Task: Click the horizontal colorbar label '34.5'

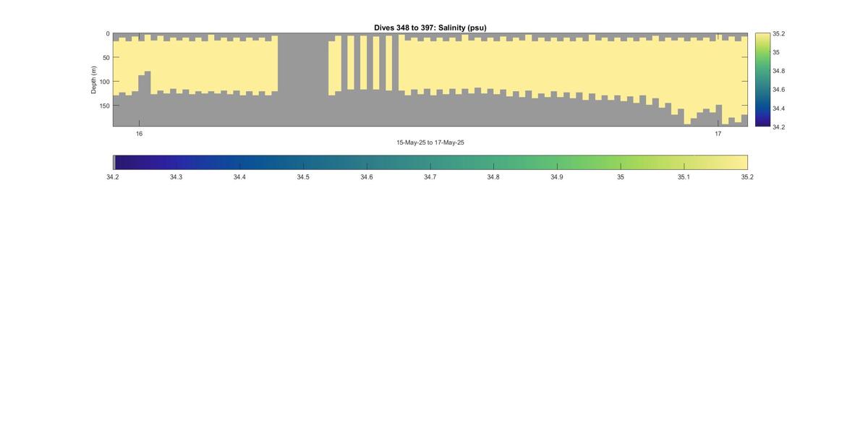Action: (303, 177)
